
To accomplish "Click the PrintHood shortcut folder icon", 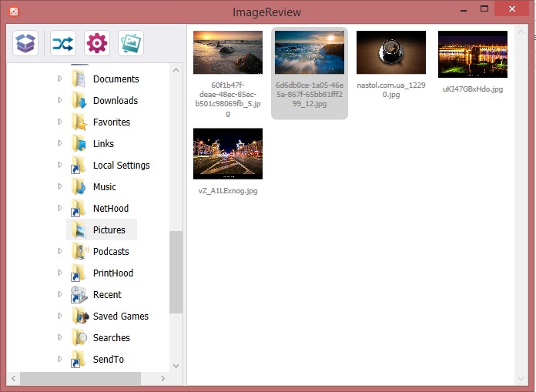I will (x=79, y=273).
